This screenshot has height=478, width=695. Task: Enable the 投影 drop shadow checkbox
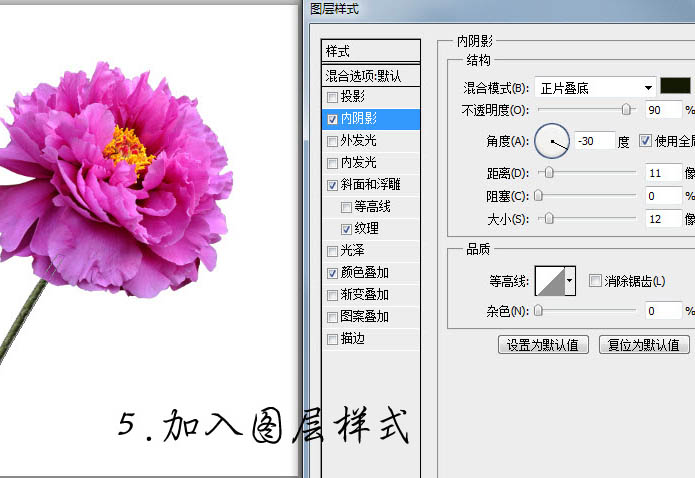coord(333,97)
